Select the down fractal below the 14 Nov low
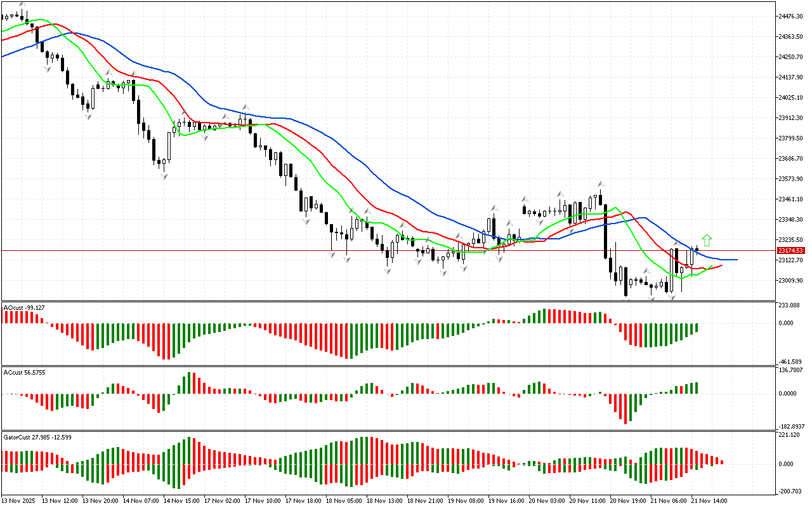 [x=164, y=177]
